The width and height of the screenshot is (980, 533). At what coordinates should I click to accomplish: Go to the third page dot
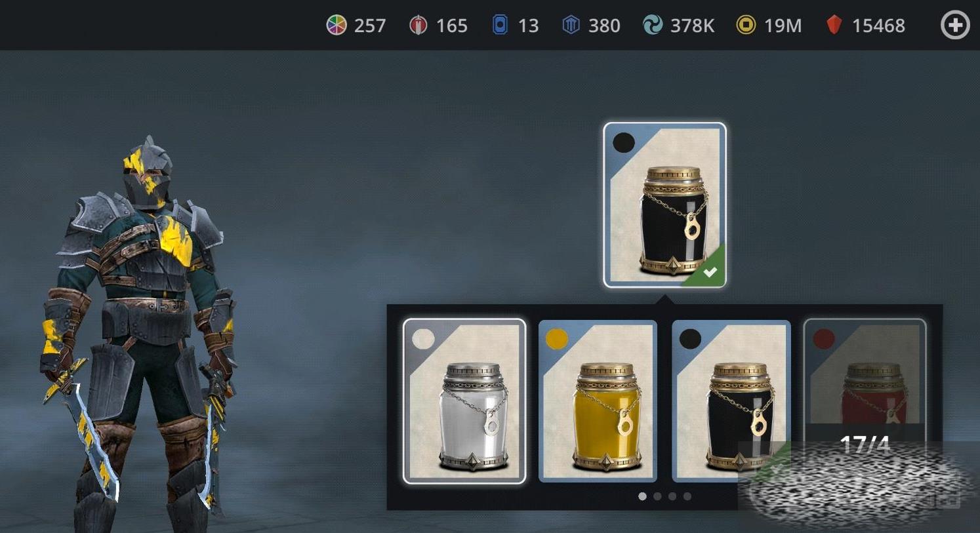tap(672, 496)
